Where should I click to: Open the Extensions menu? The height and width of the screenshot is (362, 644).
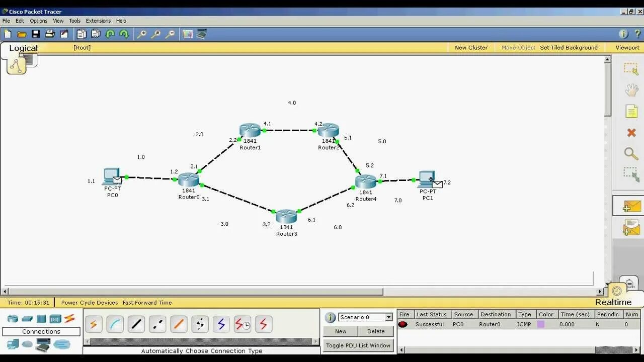[98, 21]
